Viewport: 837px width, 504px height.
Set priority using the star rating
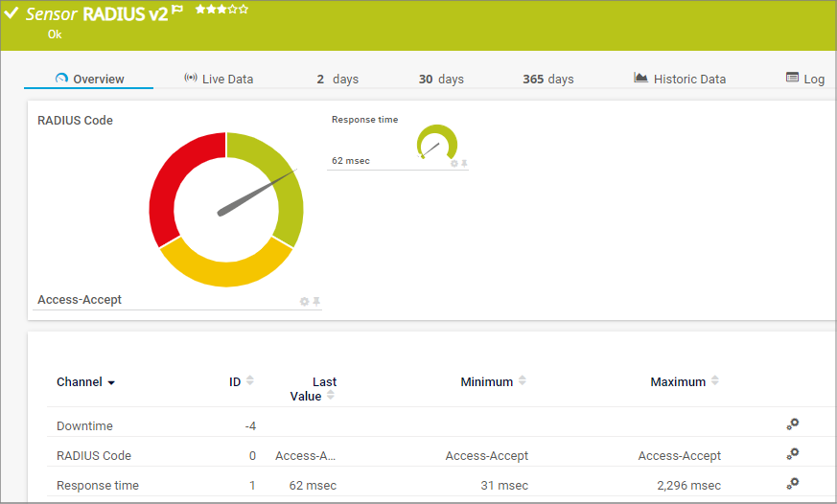click(x=221, y=10)
